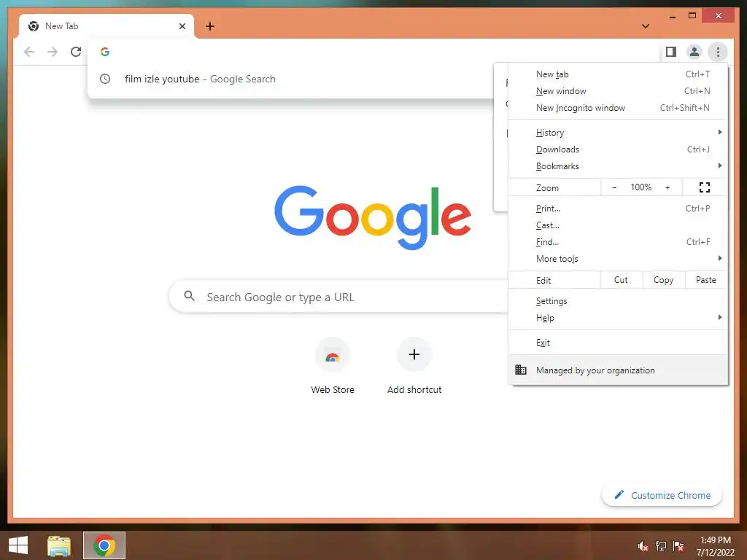Click the Web Store shortcut icon
Image resolution: width=747 pixels, height=560 pixels.
333,355
